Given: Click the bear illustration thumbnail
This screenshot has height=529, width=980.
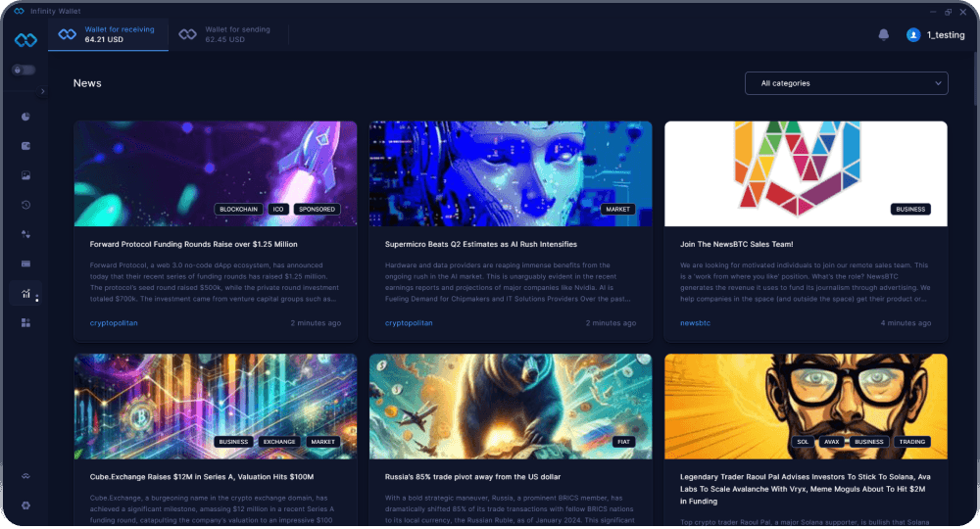Looking at the screenshot, I should click(511, 407).
